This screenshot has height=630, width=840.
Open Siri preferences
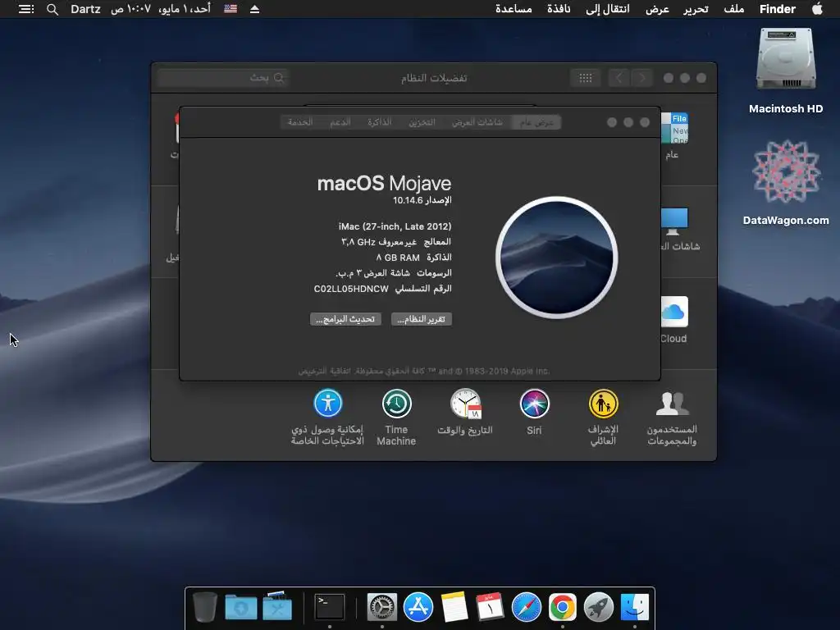pos(534,404)
